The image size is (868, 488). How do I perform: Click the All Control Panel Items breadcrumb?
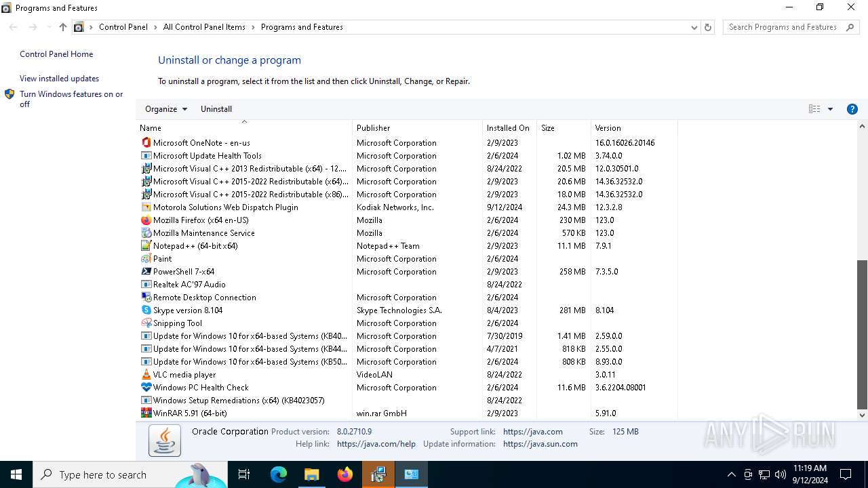tap(204, 27)
